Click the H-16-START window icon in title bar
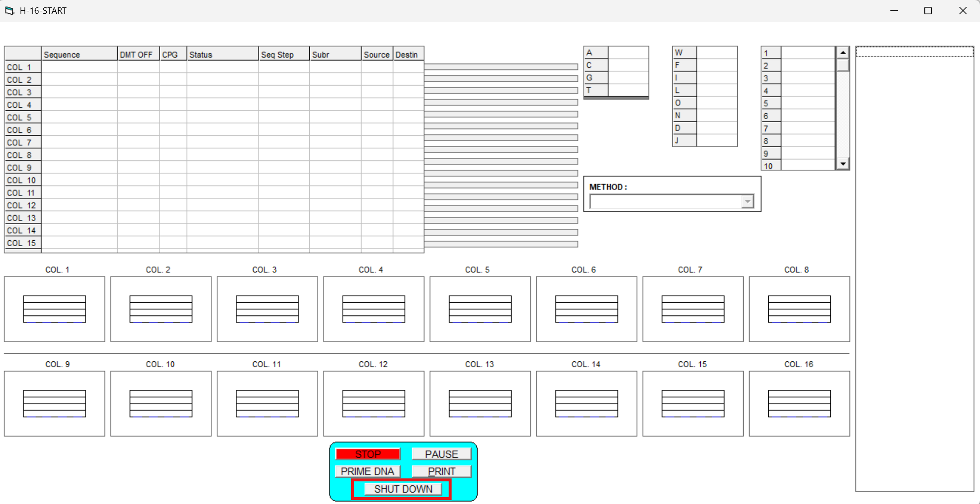Screen dimensions: 980x504 click(9, 10)
